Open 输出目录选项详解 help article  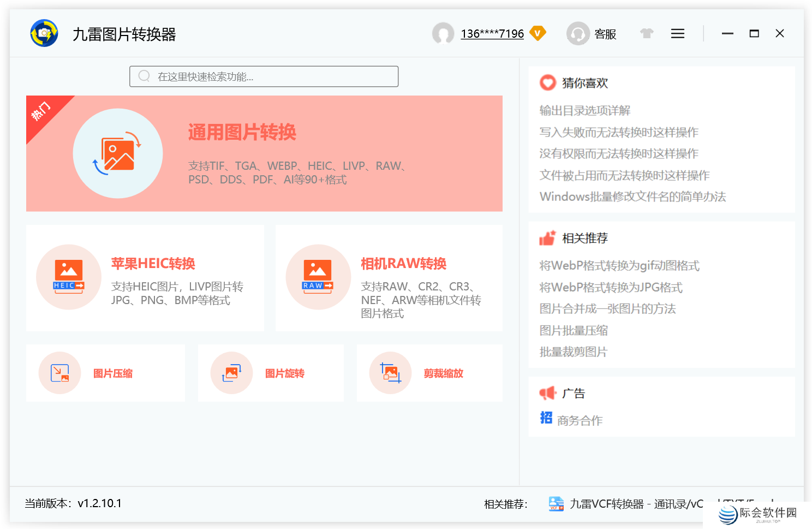(x=584, y=110)
